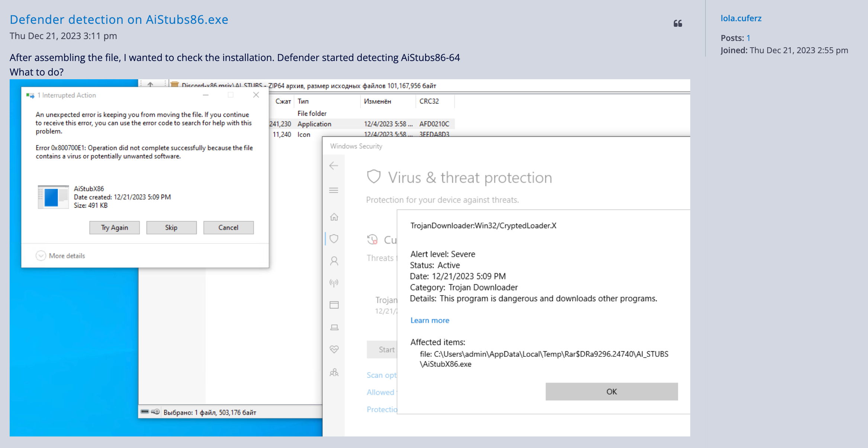The image size is (868, 448).
Task: Open Family options sidebar icon
Action: tap(334, 372)
